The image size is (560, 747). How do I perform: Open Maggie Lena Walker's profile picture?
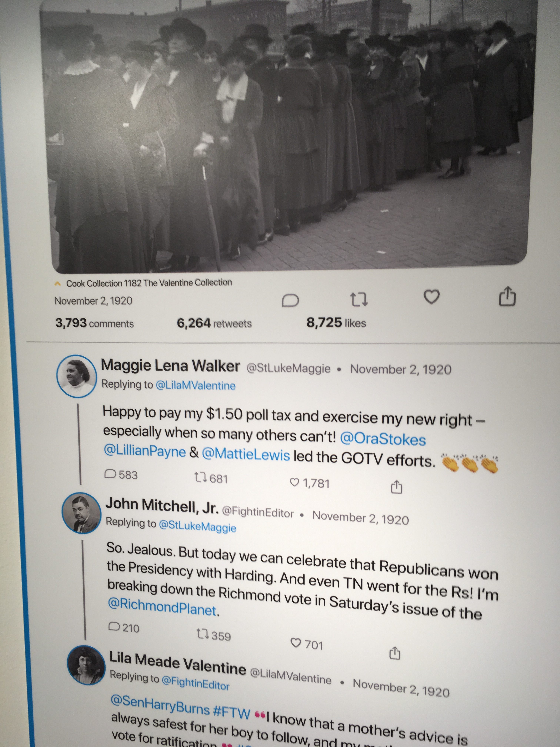(x=77, y=376)
